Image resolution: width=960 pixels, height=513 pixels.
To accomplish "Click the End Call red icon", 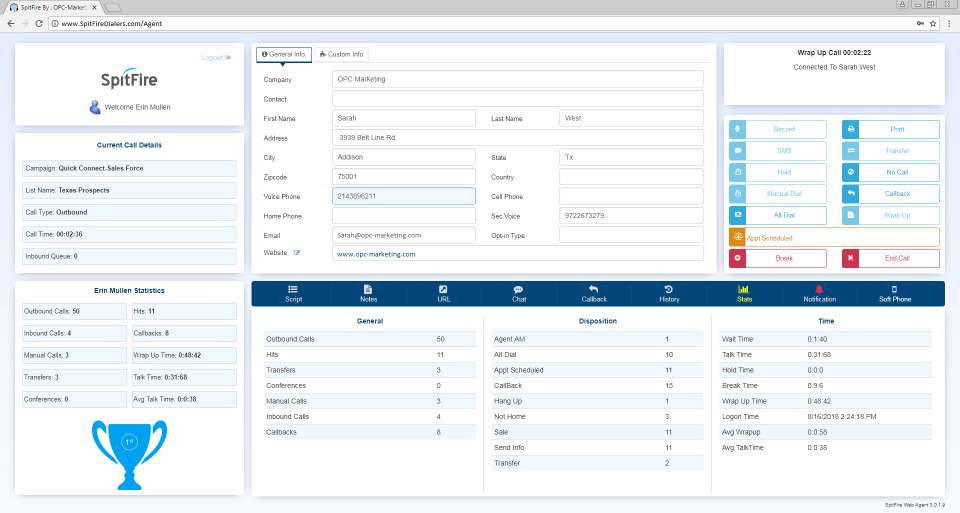I will click(x=850, y=258).
